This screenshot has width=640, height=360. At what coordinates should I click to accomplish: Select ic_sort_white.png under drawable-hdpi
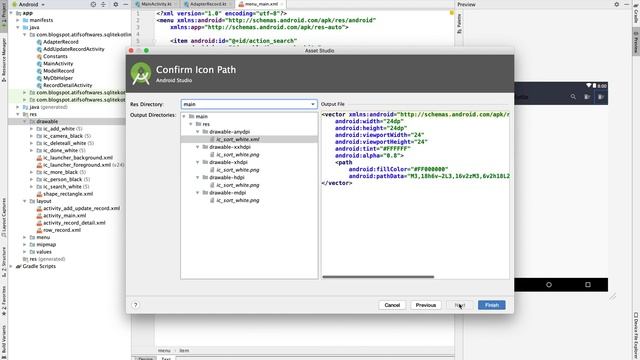click(238, 185)
